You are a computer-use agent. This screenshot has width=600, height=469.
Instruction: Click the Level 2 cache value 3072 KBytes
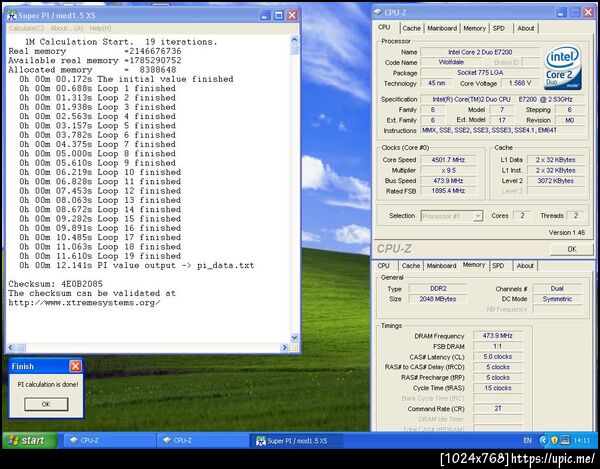coord(555,181)
